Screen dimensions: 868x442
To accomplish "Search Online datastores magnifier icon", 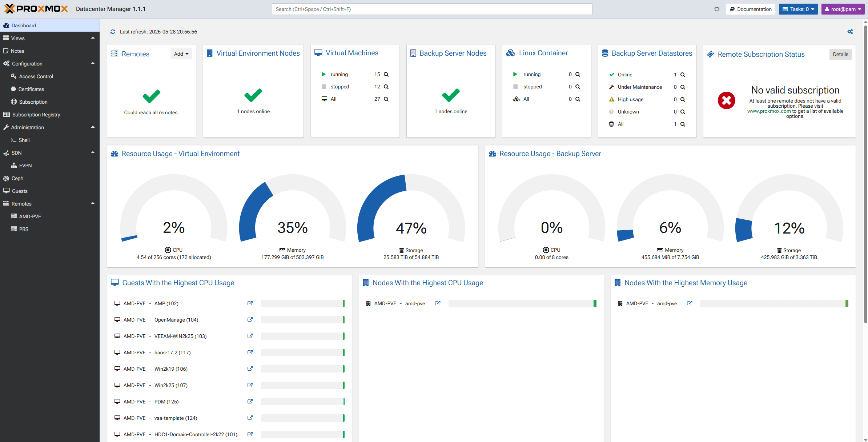I will coord(683,75).
